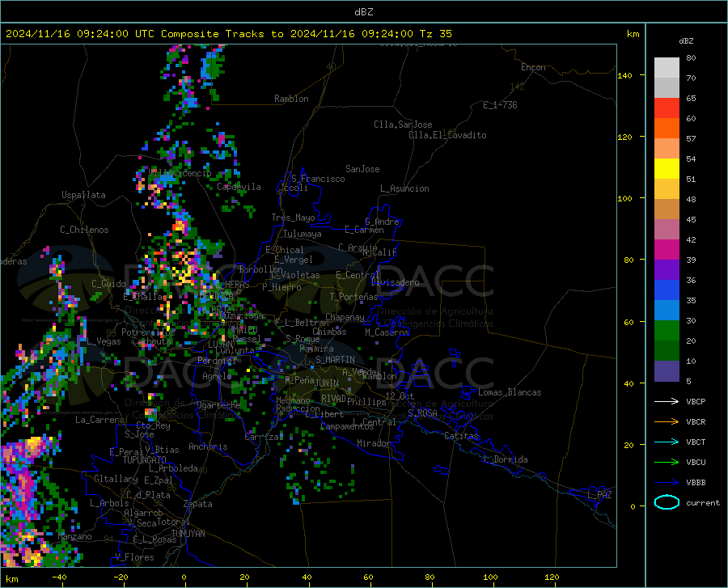Click the 'Tz 35' text in header
The image size is (728, 588).
tap(435, 33)
